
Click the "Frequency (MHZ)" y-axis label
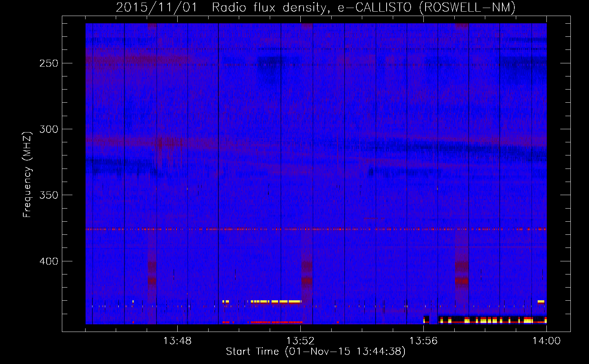(27, 174)
